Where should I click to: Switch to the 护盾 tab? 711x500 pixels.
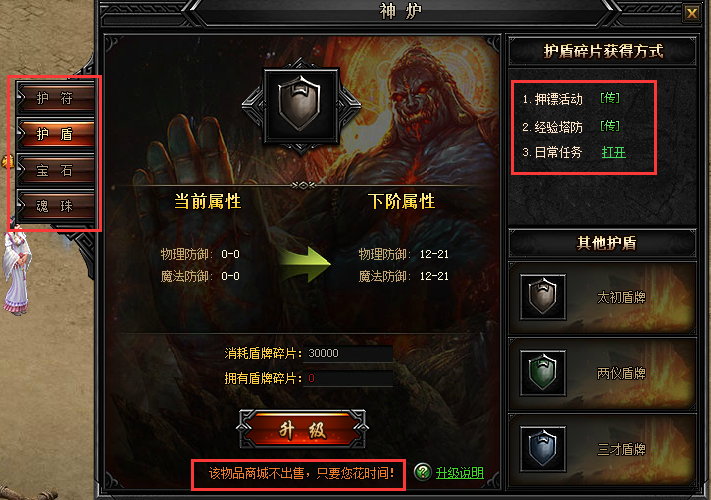(x=55, y=134)
